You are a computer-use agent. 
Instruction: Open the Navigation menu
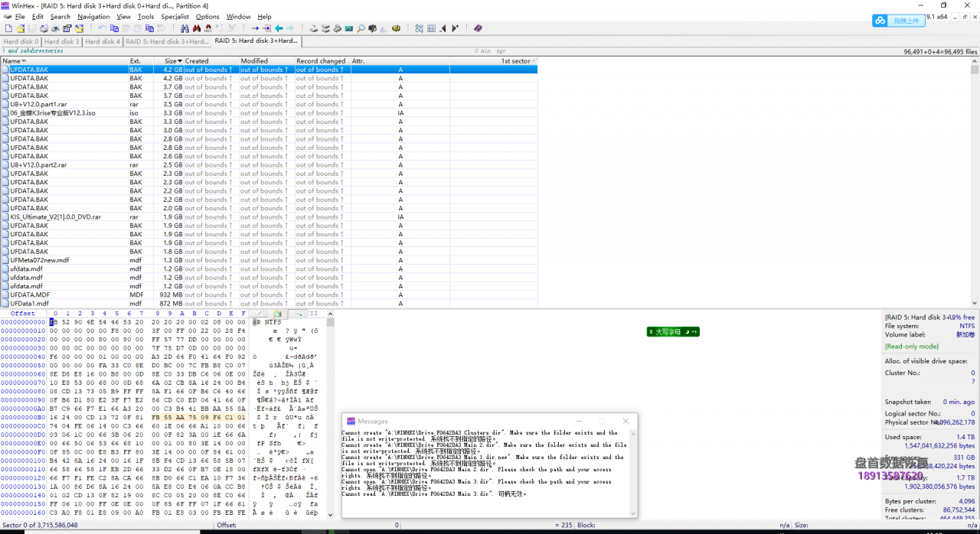[93, 16]
